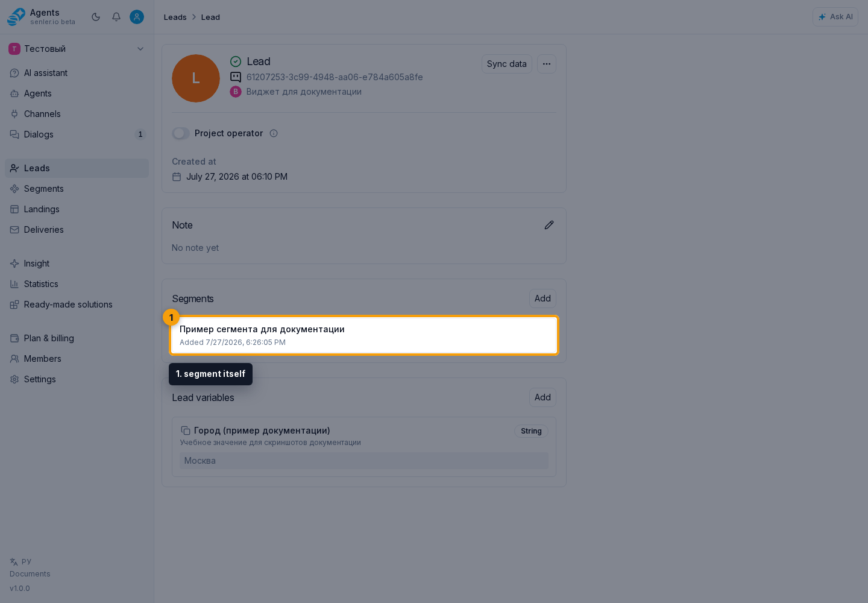Open Segments in sidebar
This screenshot has width=868, height=603.
click(77, 189)
